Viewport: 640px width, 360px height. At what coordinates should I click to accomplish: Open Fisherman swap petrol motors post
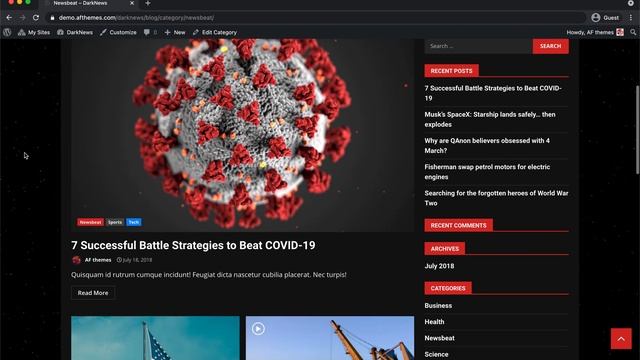point(487,172)
